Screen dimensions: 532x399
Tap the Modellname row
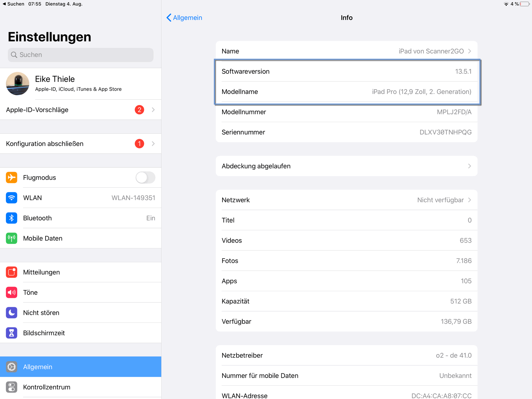pos(346,92)
